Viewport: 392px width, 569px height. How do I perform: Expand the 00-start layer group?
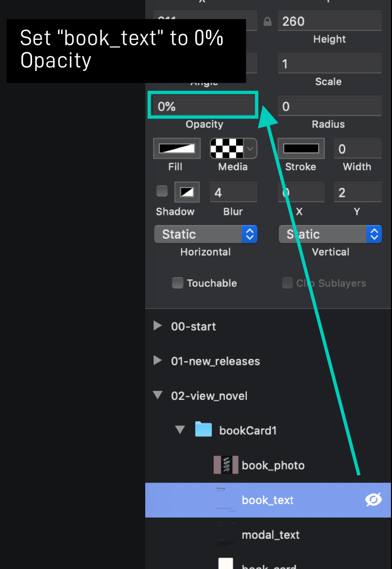coord(157,326)
